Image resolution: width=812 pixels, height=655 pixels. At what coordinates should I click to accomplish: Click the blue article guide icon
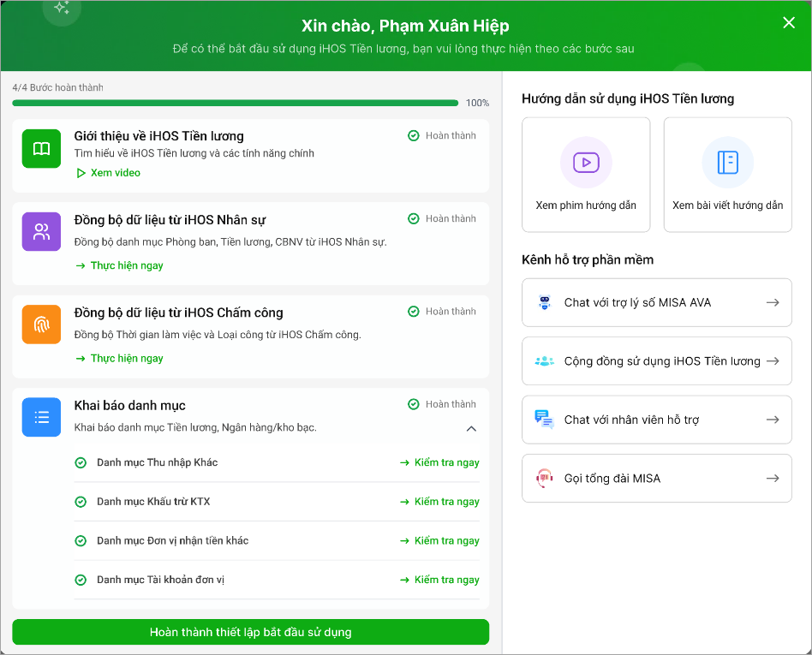coord(727,163)
